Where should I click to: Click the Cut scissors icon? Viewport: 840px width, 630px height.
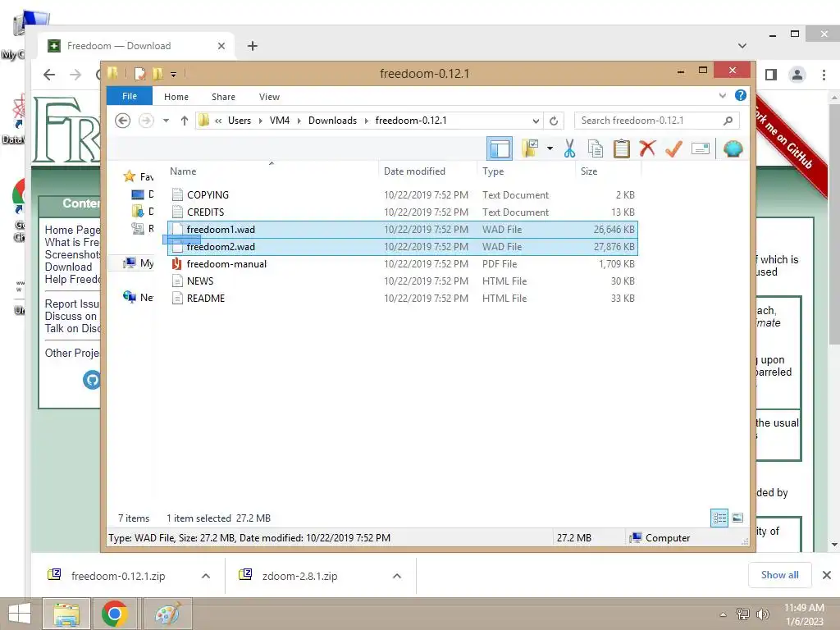tap(569, 148)
